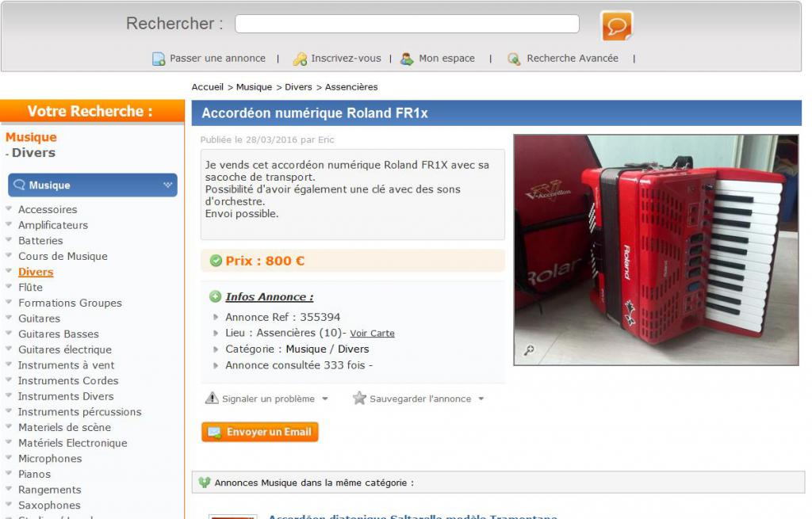This screenshot has width=812, height=519.
Task: Click the Mon espace user icon
Action: point(407,59)
